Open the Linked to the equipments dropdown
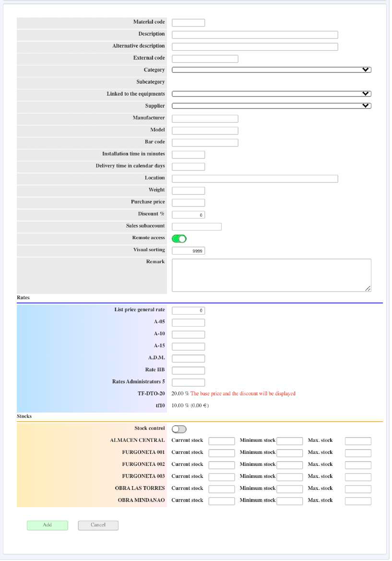This screenshot has width=392, height=561. pyautogui.click(x=271, y=94)
